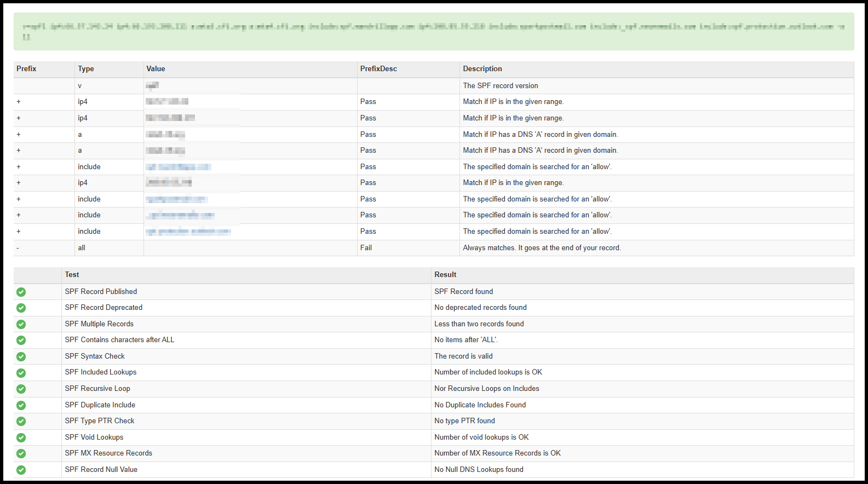Click 'SPF Duplicate Include' test name
868x484 pixels.
click(100, 405)
